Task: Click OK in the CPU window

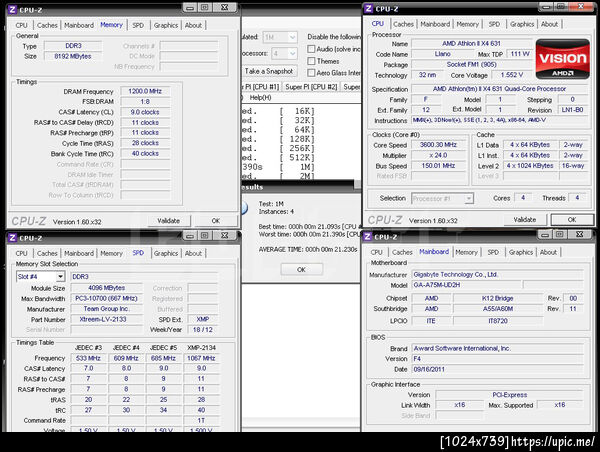Action: pos(572,220)
